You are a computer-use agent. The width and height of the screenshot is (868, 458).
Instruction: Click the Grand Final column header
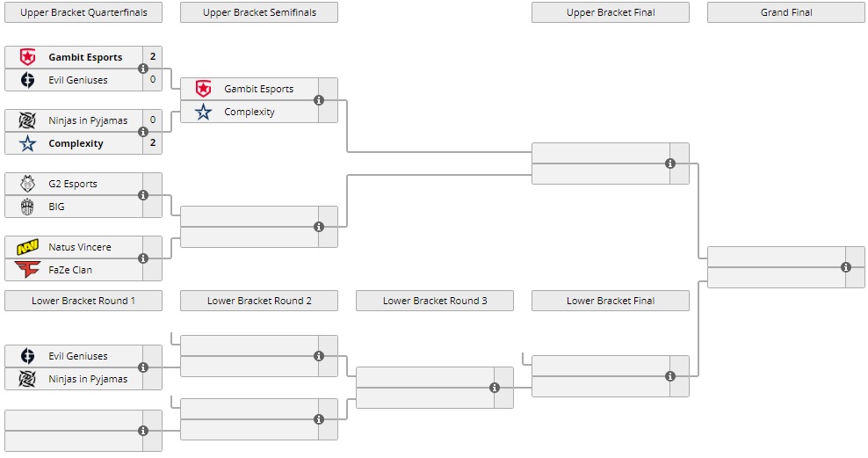pos(786,12)
